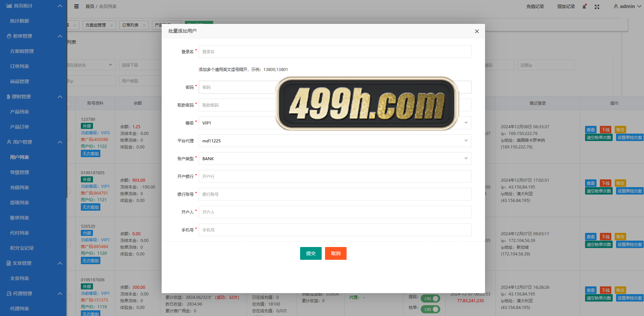The image size is (644, 316).
Task: Toggle the 提现 ON switch
Action: click(430, 299)
